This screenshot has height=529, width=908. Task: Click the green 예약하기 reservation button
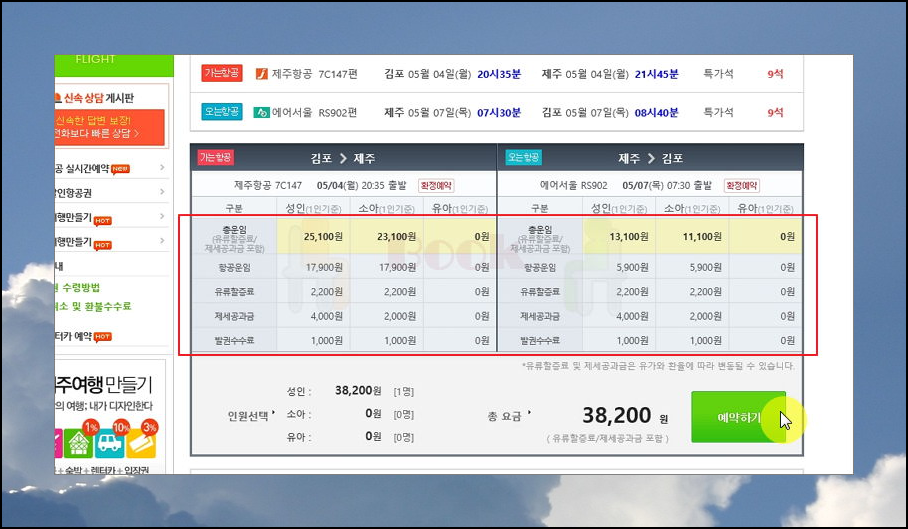738,417
